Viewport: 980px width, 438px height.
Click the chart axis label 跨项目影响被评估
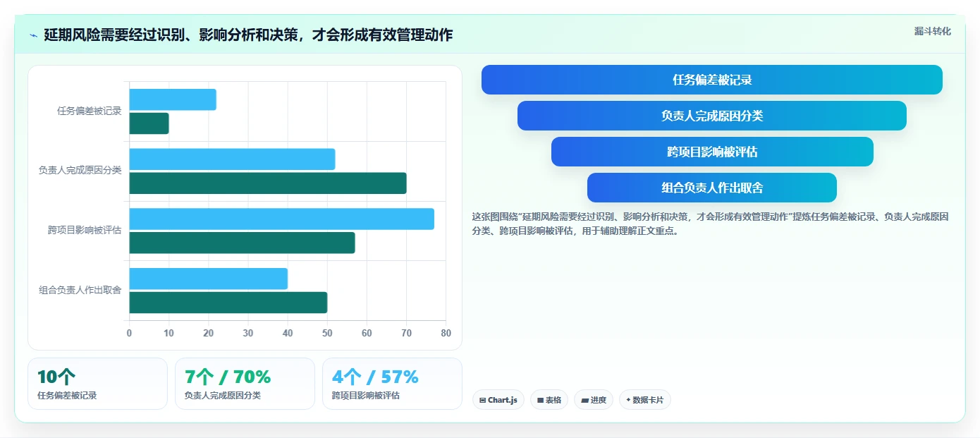(85, 230)
